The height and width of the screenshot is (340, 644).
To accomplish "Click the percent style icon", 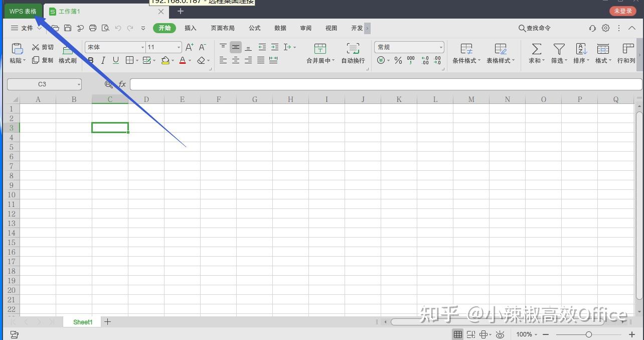I will coord(398,60).
